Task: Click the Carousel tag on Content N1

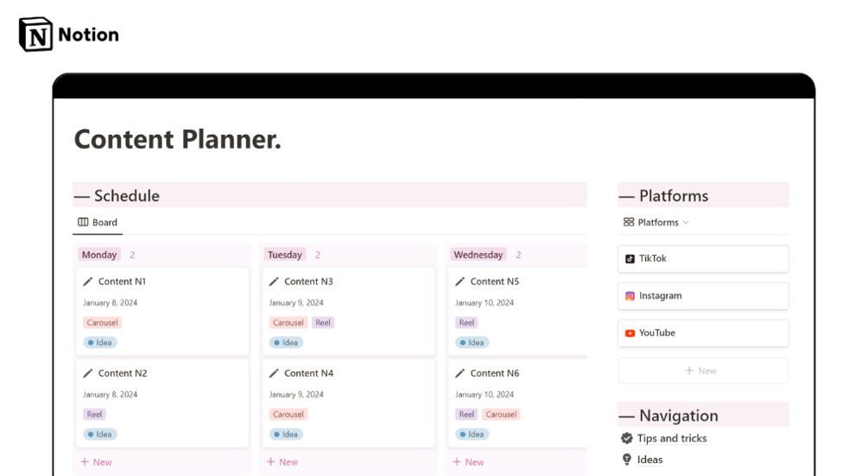Action: pyautogui.click(x=103, y=323)
